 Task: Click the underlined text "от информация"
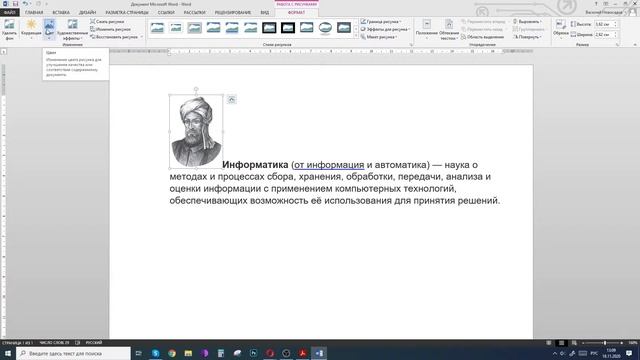click(329, 165)
